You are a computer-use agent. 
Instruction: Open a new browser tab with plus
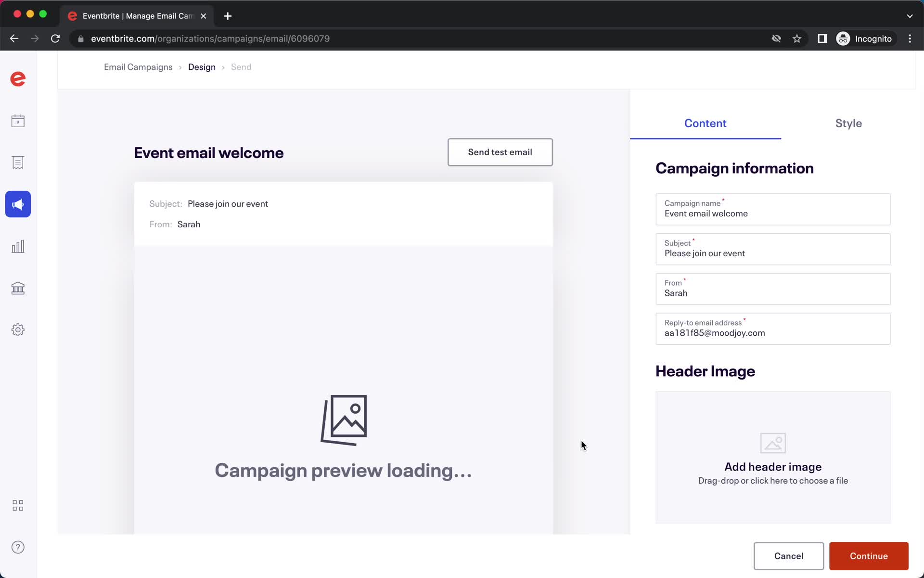click(228, 16)
